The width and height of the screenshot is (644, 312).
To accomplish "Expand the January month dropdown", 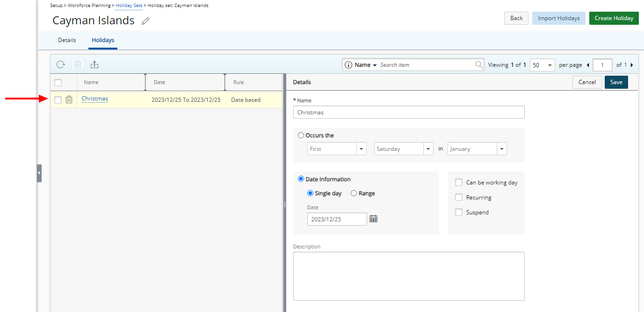I will click(501, 149).
